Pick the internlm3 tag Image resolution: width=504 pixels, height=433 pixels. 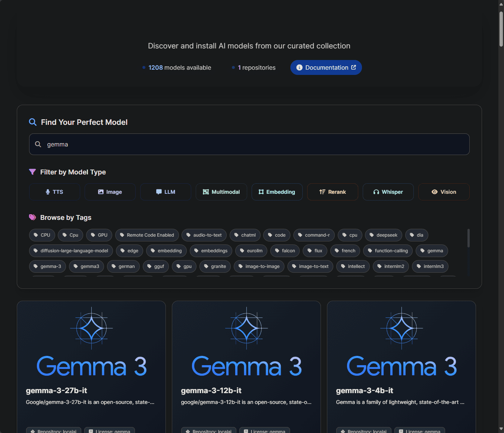[430, 266]
